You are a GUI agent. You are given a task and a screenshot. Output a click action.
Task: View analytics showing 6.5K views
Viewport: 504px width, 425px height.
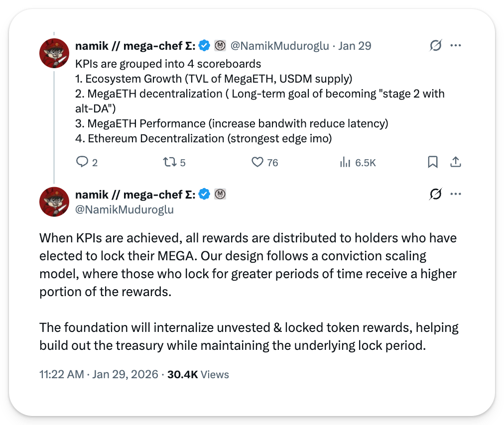pos(345,162)
